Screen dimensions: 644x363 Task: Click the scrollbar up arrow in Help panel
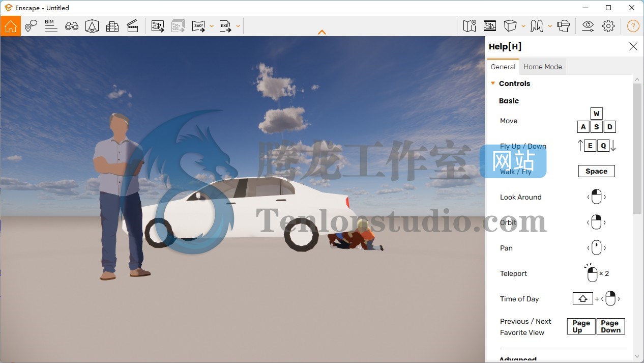click(637, 79)
